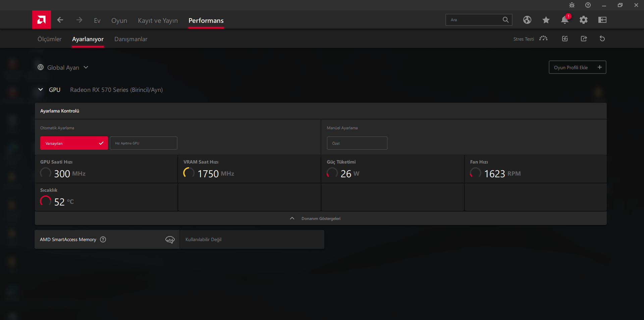Click the apply changes icon
Viewport: 644px width, 320px height.
[565, 39]
